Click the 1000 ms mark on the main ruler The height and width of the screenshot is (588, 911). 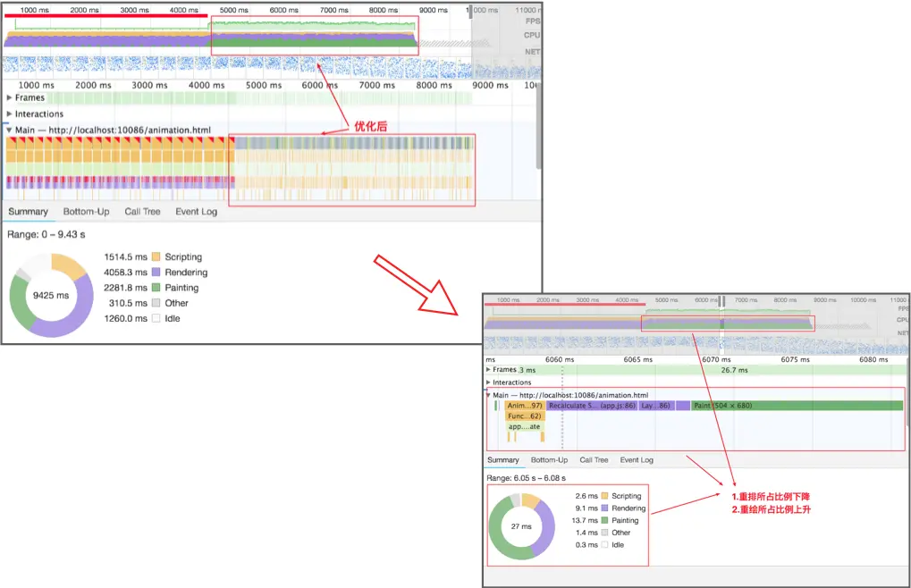[x=36, y=85]
